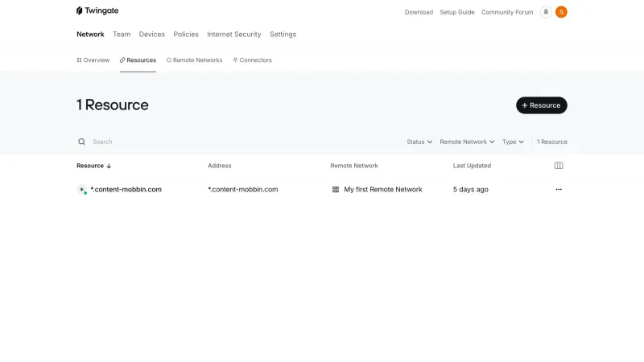Switch to the Remote Networks tab
This screenshot has width=644, height=362.
click(x=194, y=60)
